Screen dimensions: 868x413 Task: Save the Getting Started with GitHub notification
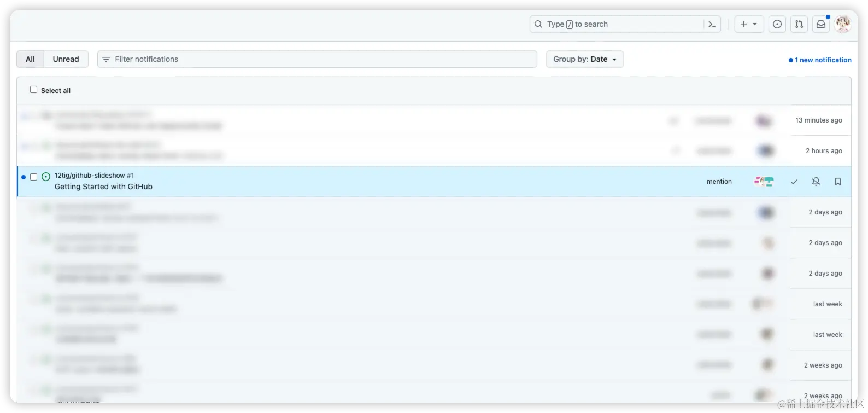(x=838, y=182)
